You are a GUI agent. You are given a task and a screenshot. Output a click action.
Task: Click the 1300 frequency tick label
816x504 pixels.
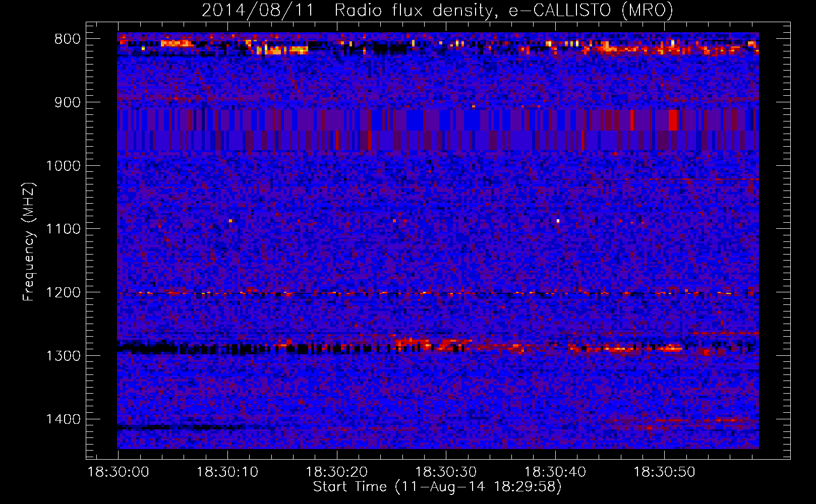pyautogui.click(x=63, y=356)
